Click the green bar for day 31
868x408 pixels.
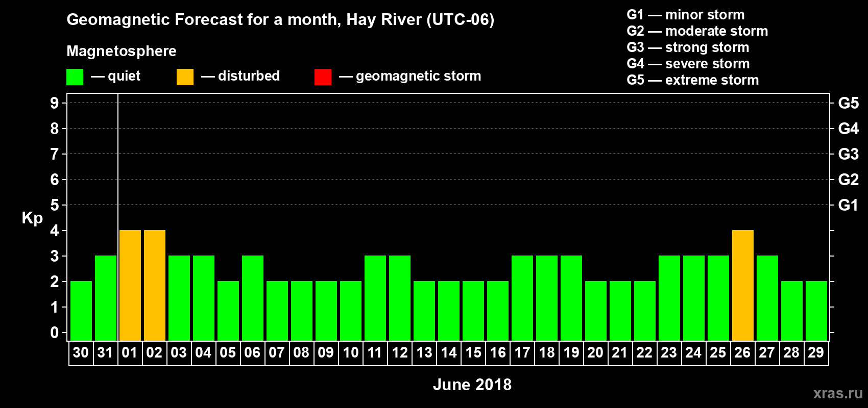(x=106, y=298)
